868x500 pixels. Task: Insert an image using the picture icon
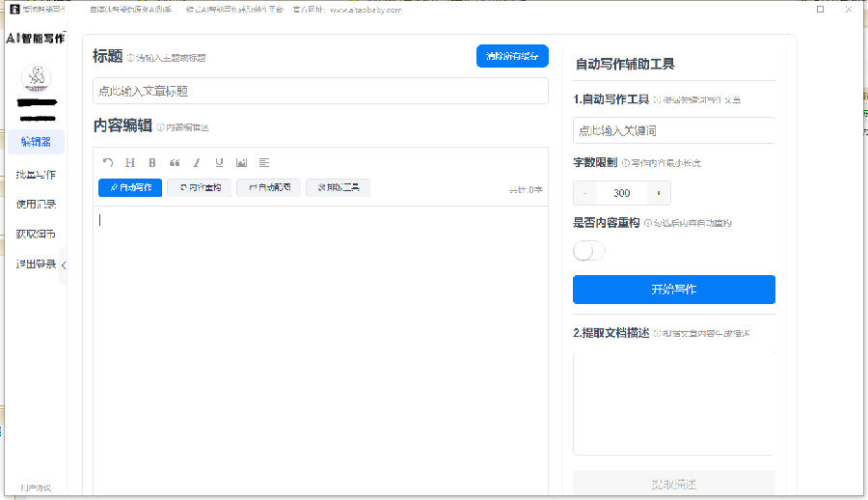pos(241,162)
